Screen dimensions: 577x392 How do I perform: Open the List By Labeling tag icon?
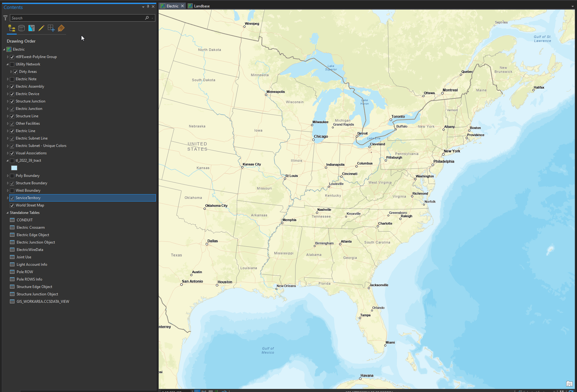pos(61,28)
